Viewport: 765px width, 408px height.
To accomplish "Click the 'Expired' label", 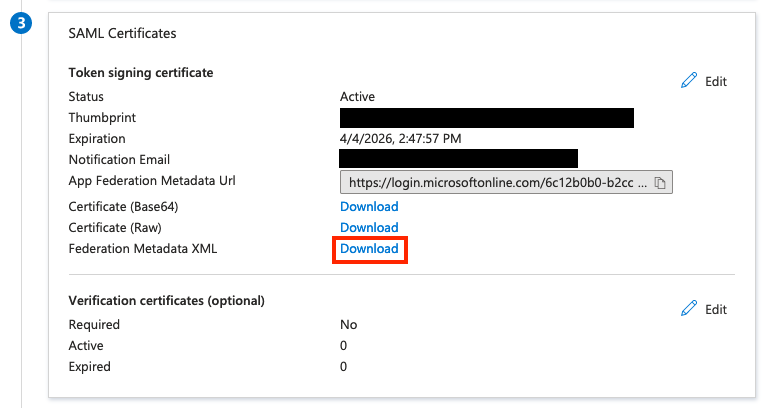I will 89,367.
